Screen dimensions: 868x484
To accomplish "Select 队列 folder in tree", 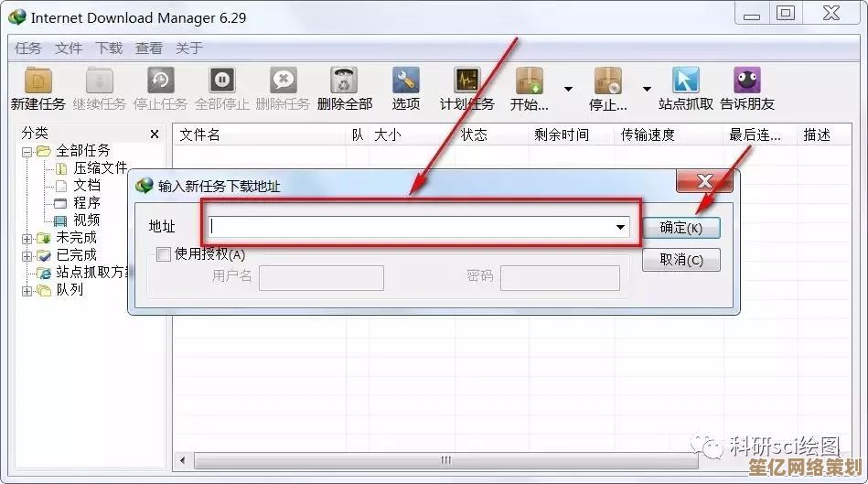I will [70, 290].
